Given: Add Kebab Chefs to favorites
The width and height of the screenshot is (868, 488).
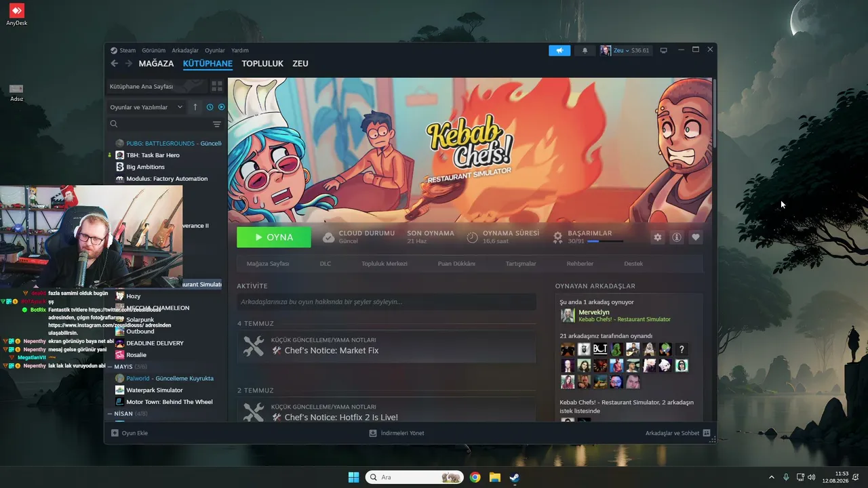Looking at the screenshot, I should (695, 237).
